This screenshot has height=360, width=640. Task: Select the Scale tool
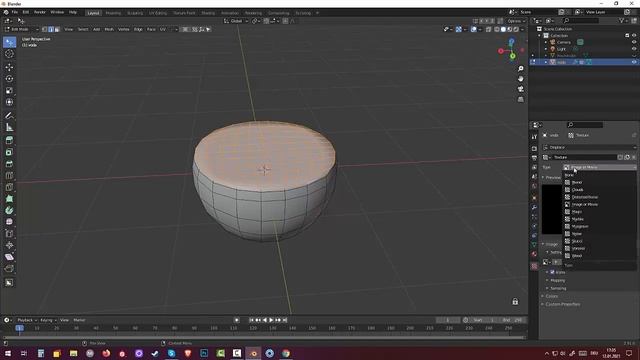pyautogui.click(x=9, y=91)
